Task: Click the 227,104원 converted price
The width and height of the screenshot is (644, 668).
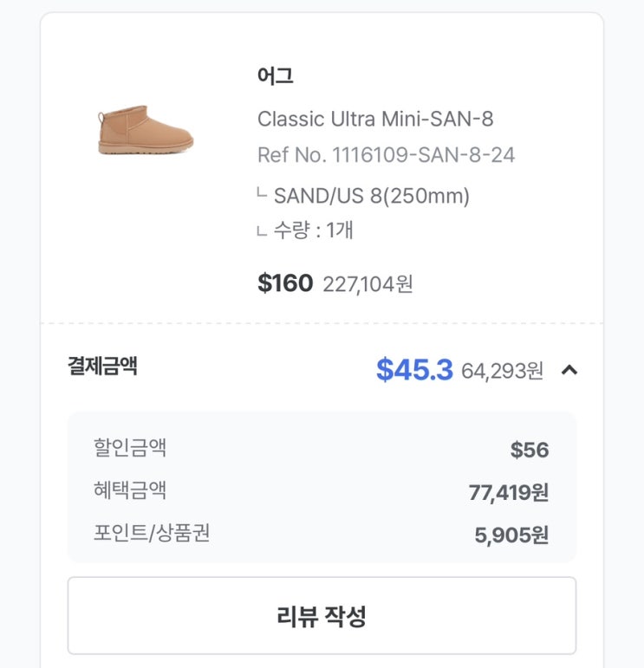Action: [368, 284]
